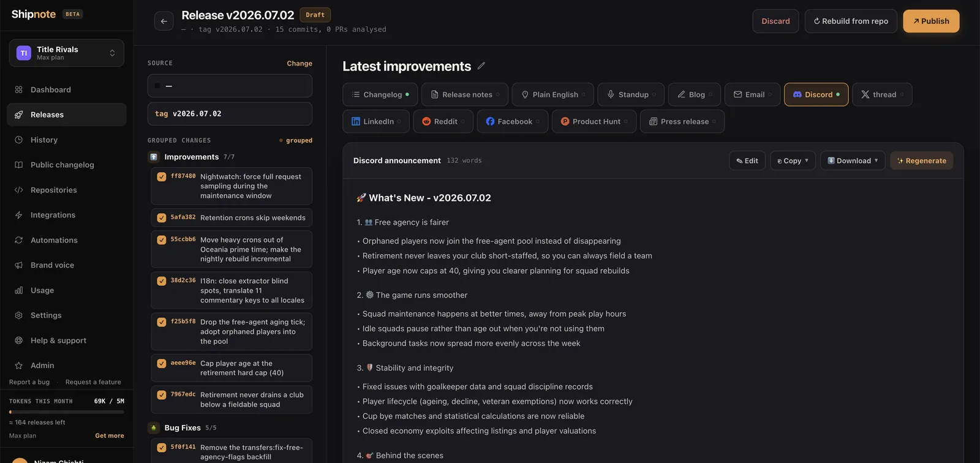Viewport: 980px width, 463px height.
Task: Click the Releases rocket icon
Action: (x=18, y=115)
